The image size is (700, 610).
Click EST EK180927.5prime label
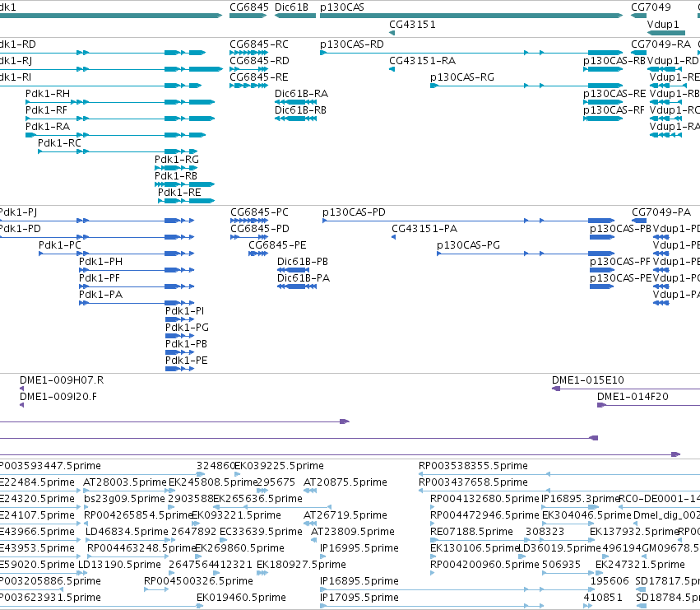pos(301,565)
